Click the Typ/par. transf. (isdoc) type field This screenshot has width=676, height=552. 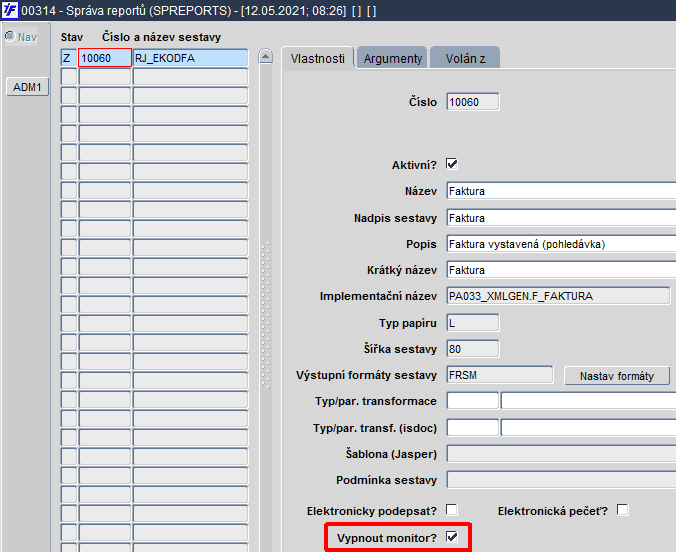473,428
